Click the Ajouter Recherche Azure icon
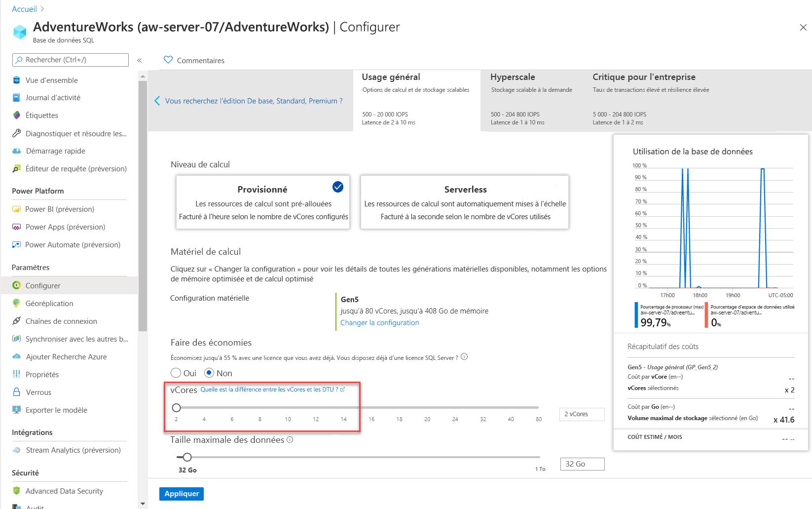This screenshot has width=812, height=509. [x=16, y=356]
